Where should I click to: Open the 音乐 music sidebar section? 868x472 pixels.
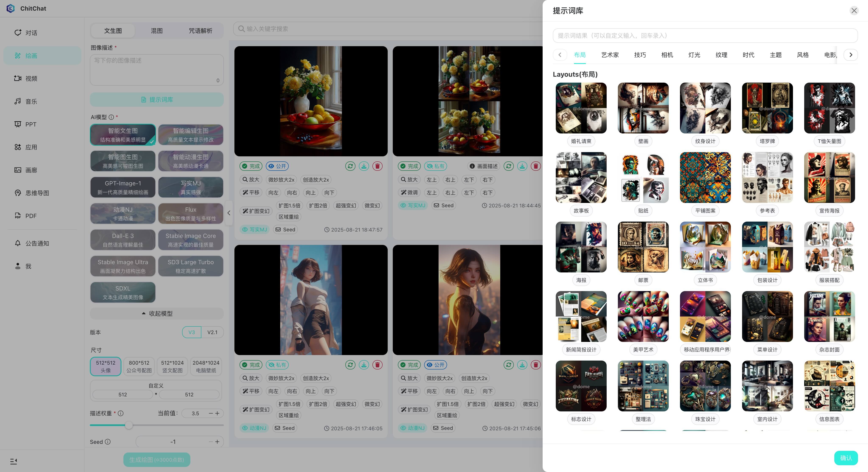(31, 101)
